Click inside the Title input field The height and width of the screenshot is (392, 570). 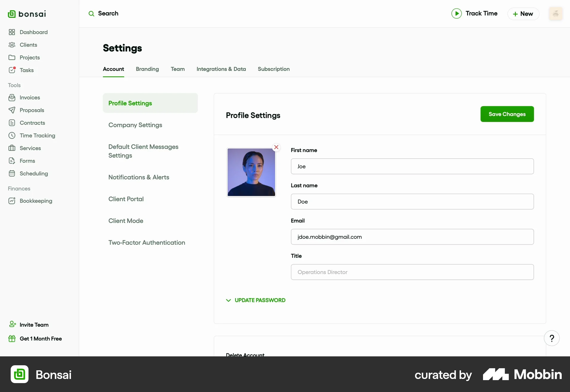[412, 272]
